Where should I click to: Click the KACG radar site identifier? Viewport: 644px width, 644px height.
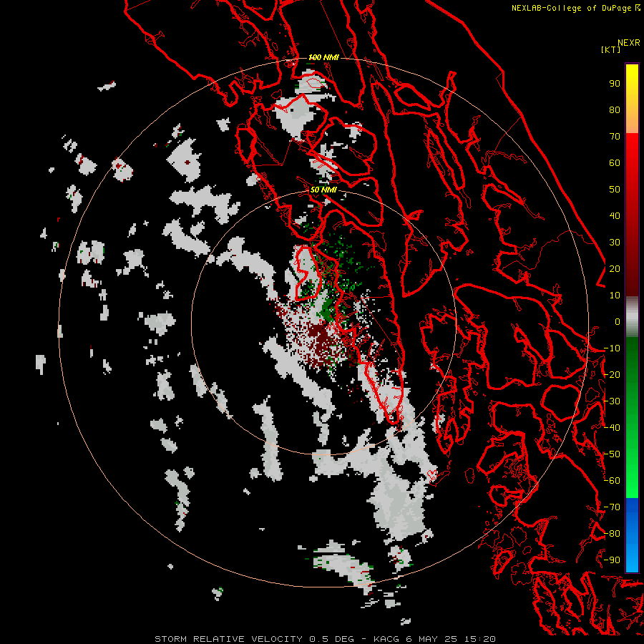[x=386, y=639]
